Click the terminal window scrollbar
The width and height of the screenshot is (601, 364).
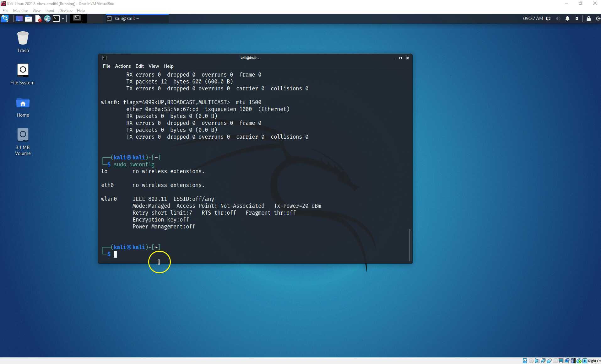click(x=410, y=245)
